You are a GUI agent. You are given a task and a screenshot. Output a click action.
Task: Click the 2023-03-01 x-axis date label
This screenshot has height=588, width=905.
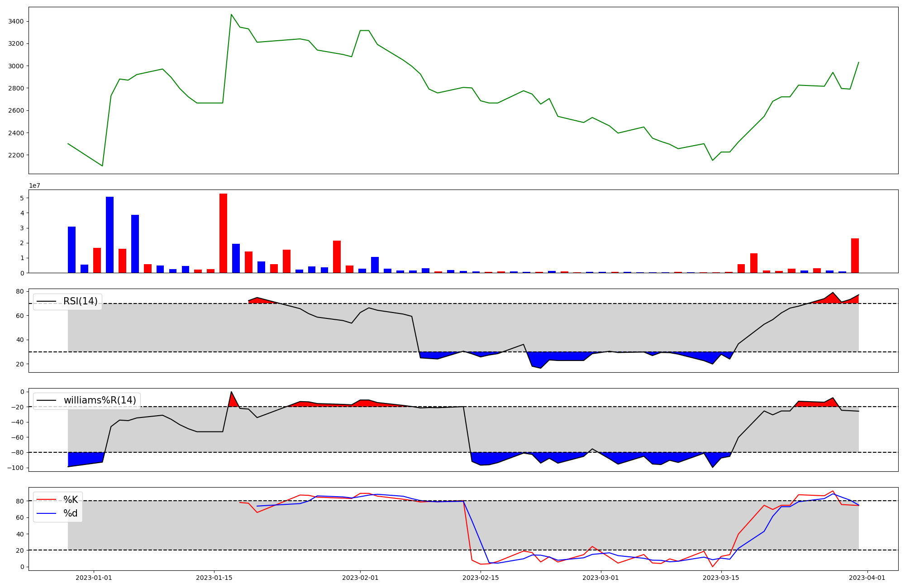[x=601, y=578]
